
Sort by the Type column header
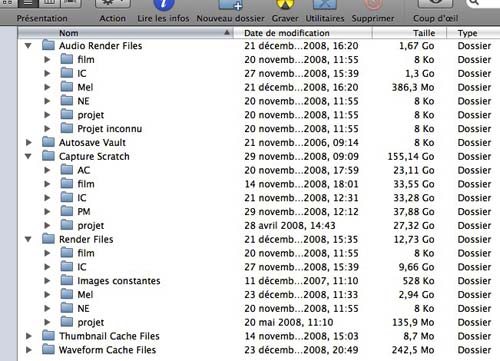[x=473, y=33]
